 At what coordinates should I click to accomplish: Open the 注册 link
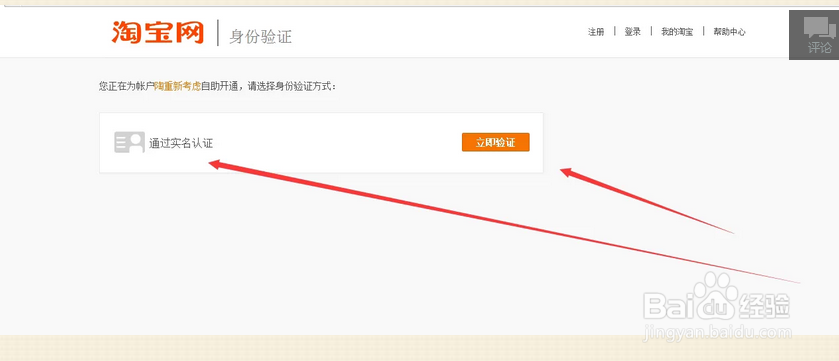tap(596, 32)
